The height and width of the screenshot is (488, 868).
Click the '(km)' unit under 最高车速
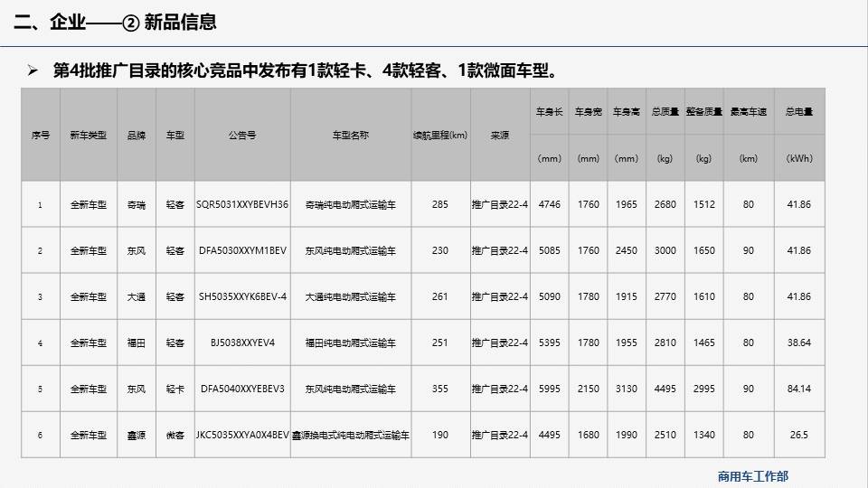pos(748,158)
